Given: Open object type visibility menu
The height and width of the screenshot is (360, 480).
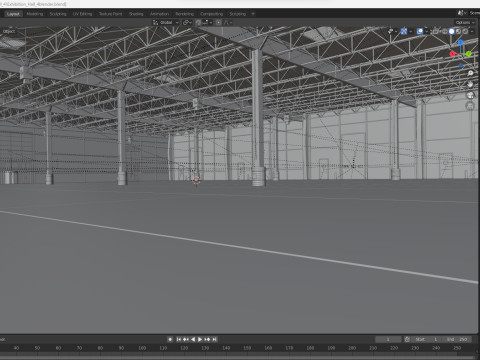Looking at the screenshot, I should (392, 31).
